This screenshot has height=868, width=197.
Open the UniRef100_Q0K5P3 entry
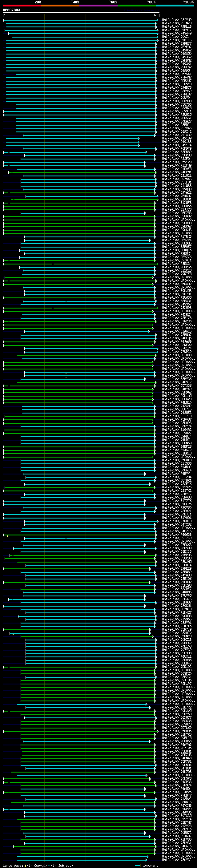click(x=177, y=778)
